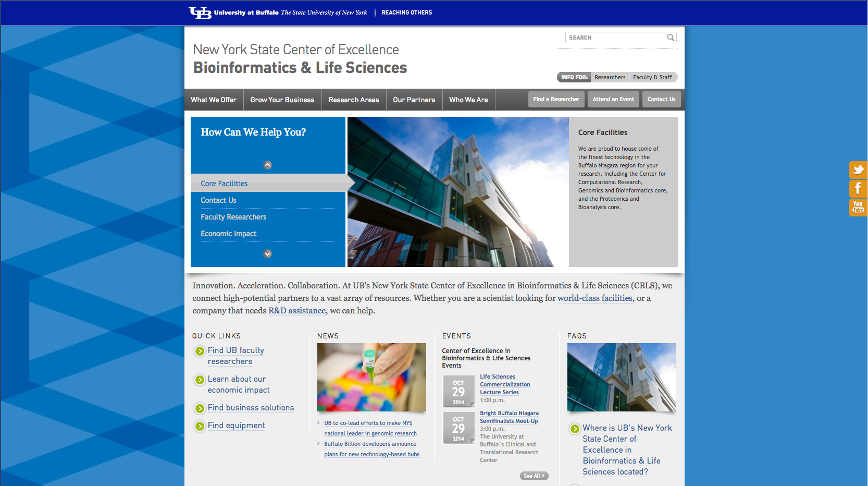
Task: Click the Oct 29 calendar icon for Lecture Series
Action: point(458,391)
